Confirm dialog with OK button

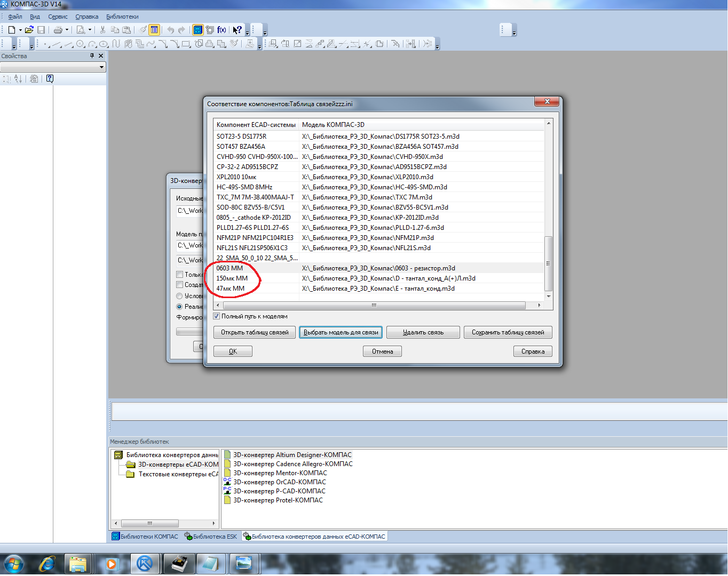click(233, 351)
